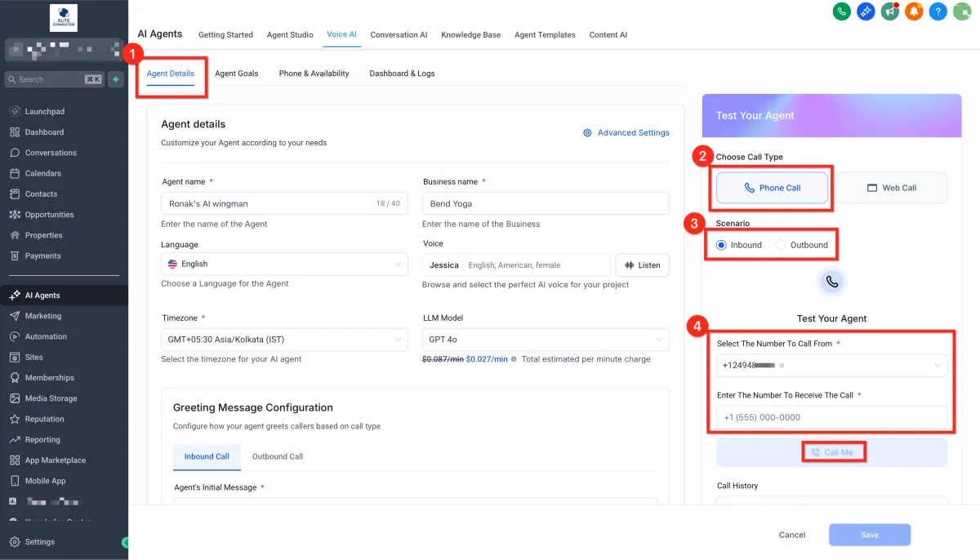The image size is (980, 560).
Task: Click the Agent name input field
Action: tap(265, 203)
